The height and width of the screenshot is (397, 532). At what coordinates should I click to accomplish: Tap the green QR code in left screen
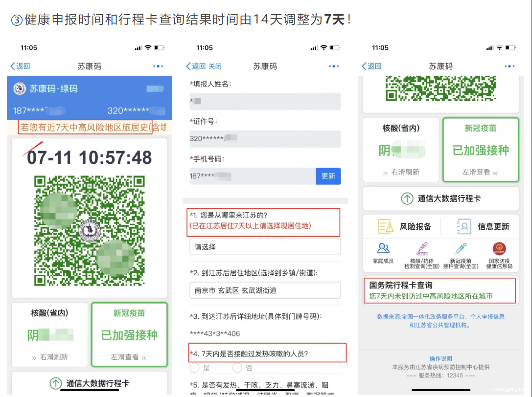point(90,231)
